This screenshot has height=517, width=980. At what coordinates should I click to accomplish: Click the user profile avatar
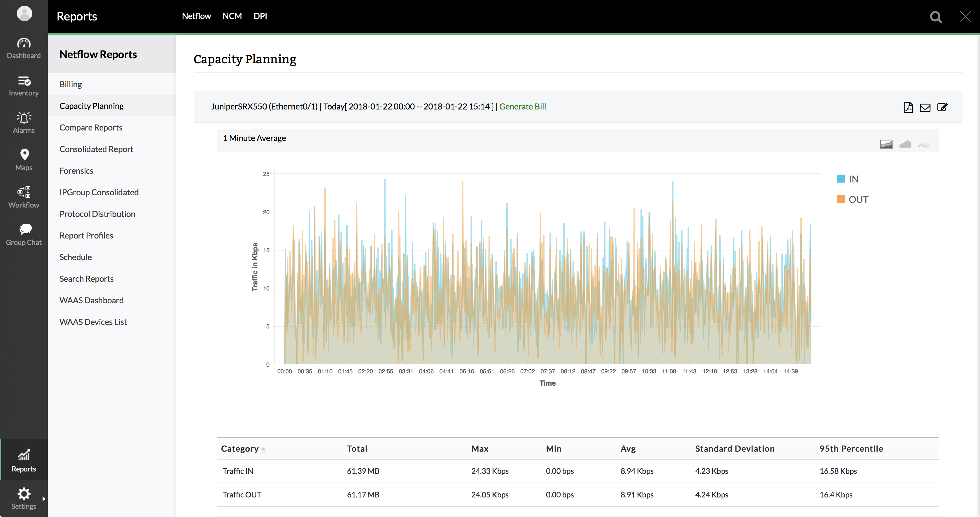click(x=24, y=14)
